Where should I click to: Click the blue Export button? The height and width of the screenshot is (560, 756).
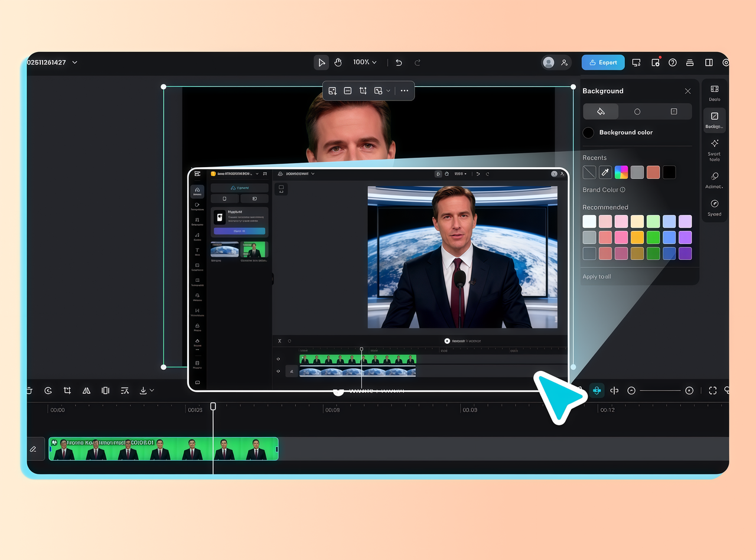(x=603, y=63)
